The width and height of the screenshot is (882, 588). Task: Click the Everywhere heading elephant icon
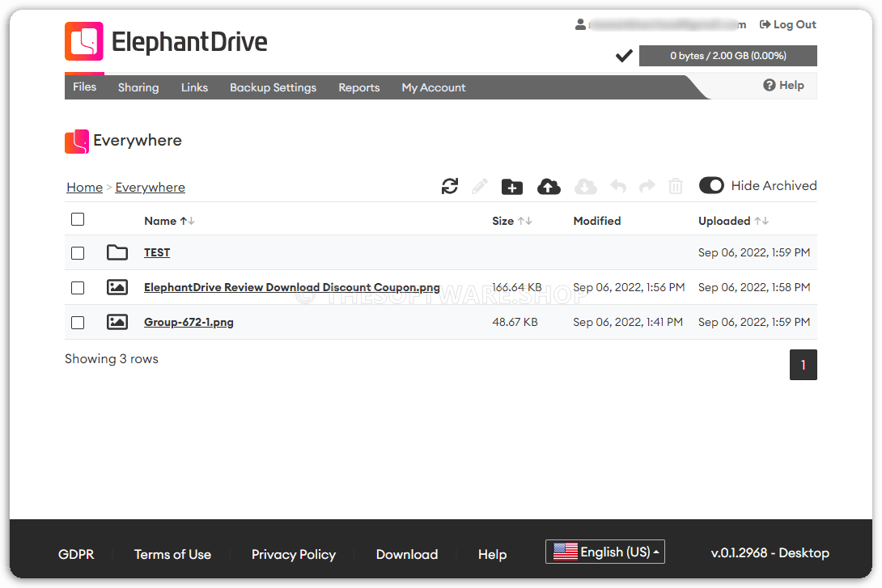click(x=77, y=141)
